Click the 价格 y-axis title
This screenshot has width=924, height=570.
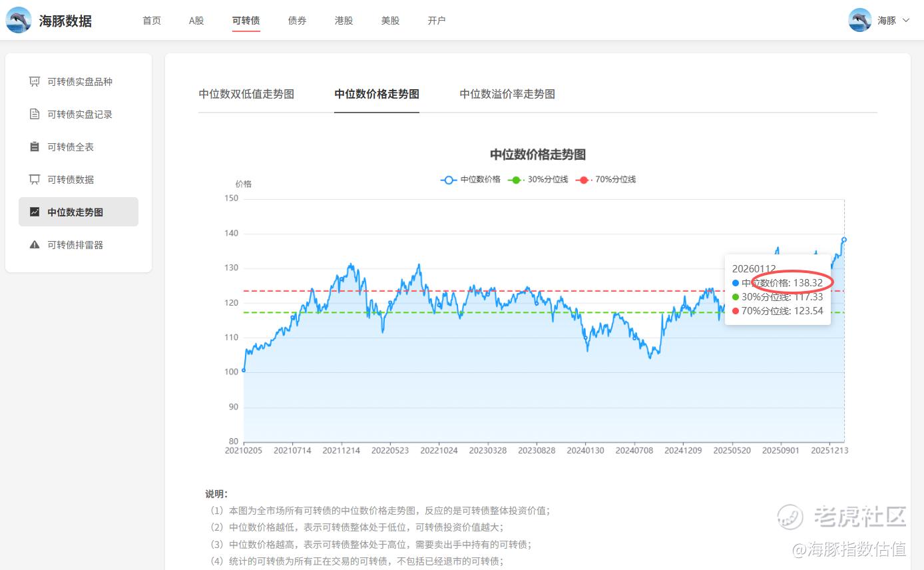click(244, 184)
